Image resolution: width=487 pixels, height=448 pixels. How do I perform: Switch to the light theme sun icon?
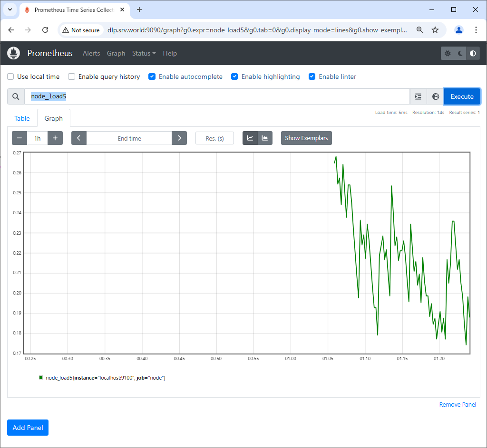448,53
